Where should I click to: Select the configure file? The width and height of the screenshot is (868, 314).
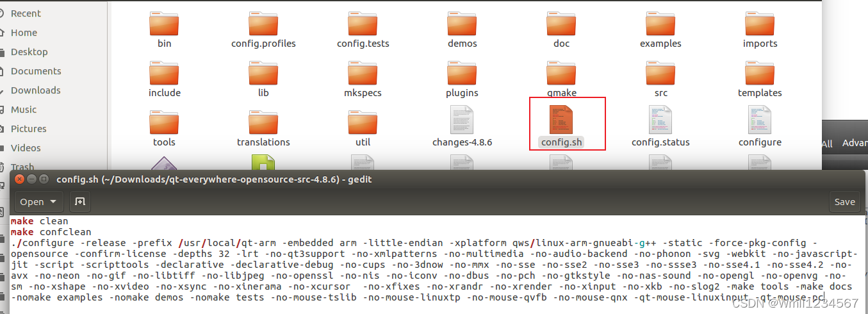click(x=760, y=126)
